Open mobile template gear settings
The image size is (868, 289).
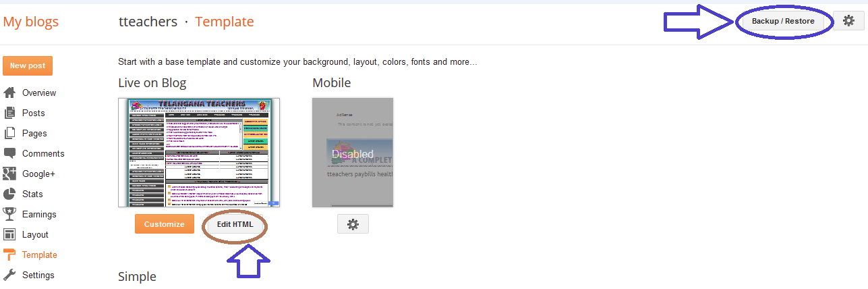coord(353,224)
